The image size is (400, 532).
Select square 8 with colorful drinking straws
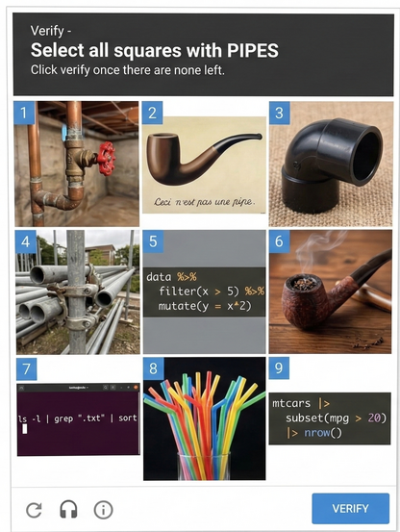tap(205, 418)
